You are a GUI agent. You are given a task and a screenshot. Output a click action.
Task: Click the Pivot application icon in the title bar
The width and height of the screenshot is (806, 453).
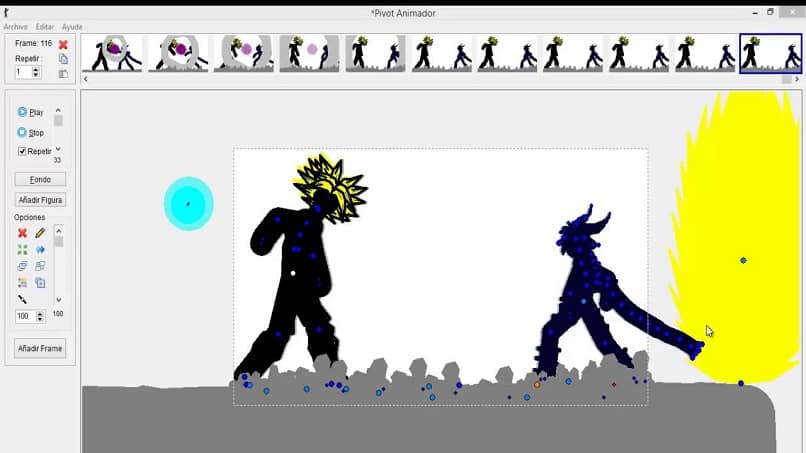[6, 13]
